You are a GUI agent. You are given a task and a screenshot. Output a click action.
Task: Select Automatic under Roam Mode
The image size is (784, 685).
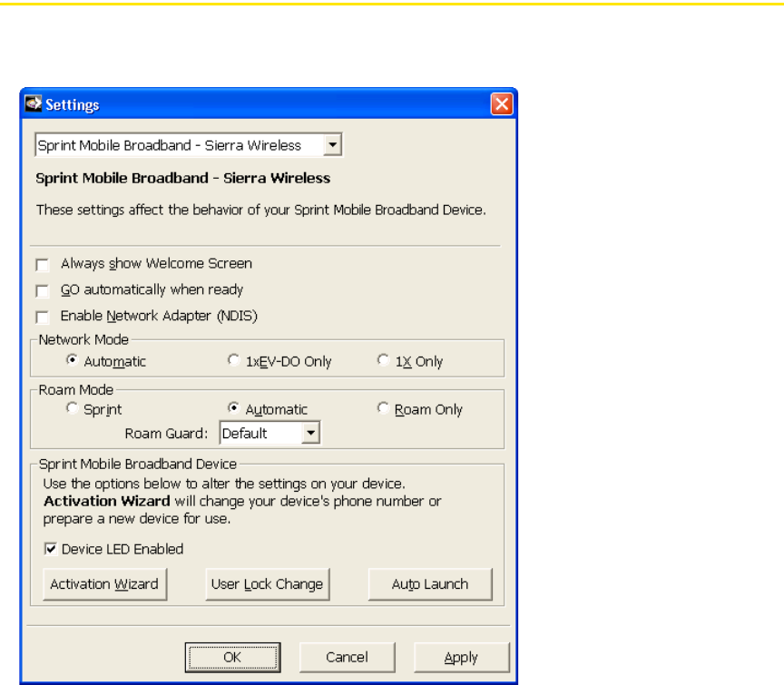coord(233,408)
